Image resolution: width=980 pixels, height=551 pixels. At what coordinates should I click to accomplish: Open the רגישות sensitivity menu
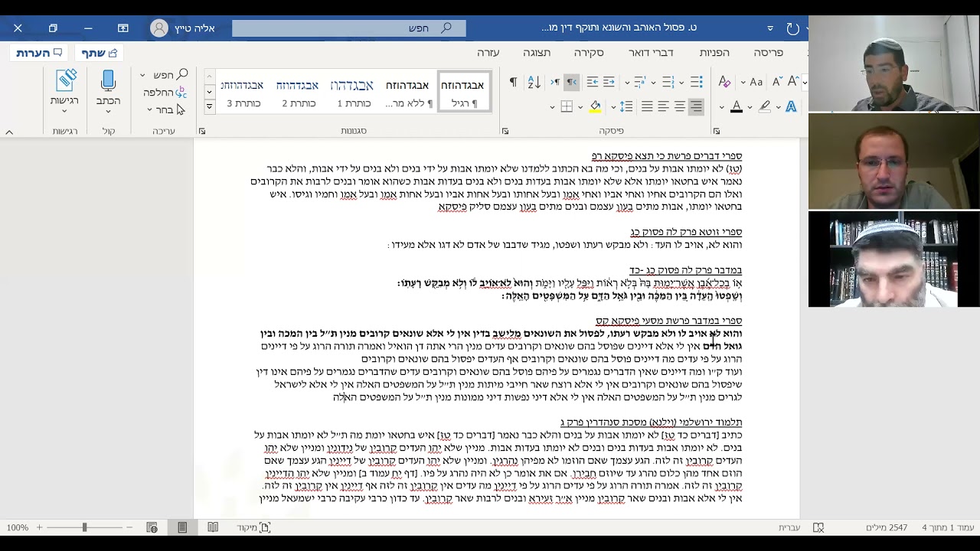coord(64,91)
